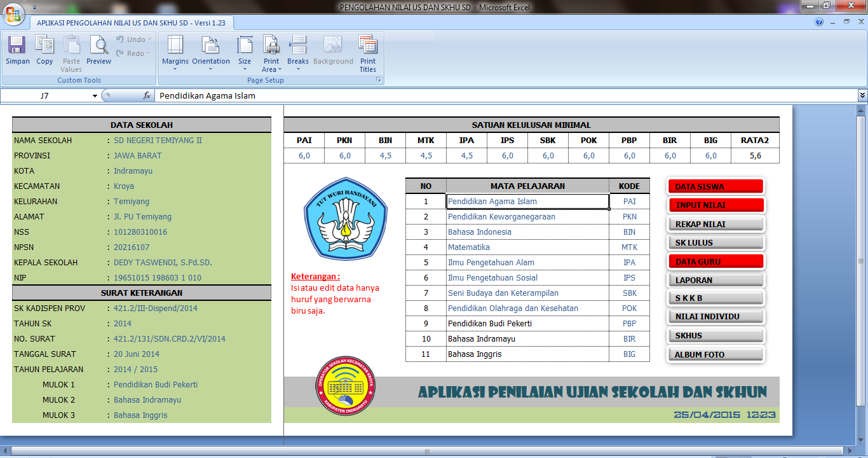This screenshot has height=458, width=868.
Task: Expand the Breaks dropdown
Action: tap(297, 54)
